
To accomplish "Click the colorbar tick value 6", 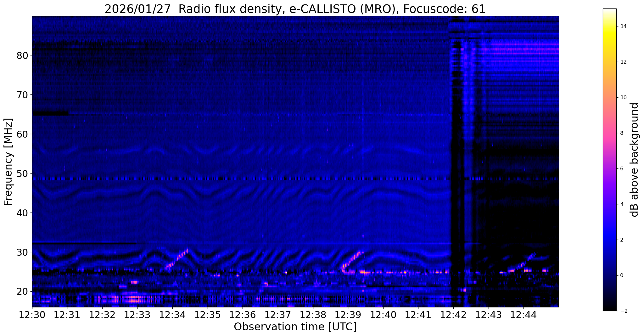I will [x=621, y=169].
